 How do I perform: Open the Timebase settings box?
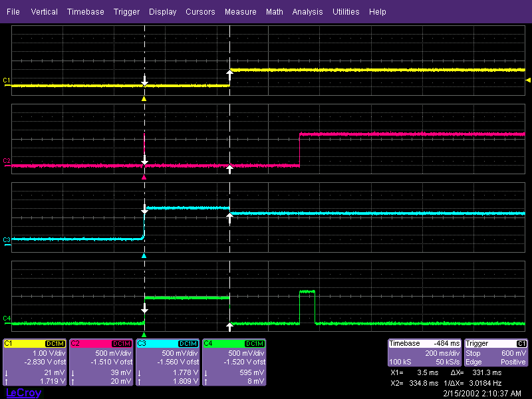tap(424, 353)
